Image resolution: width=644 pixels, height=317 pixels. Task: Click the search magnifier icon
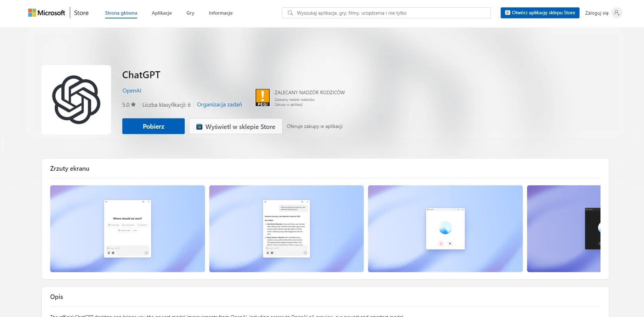point(290,13)
